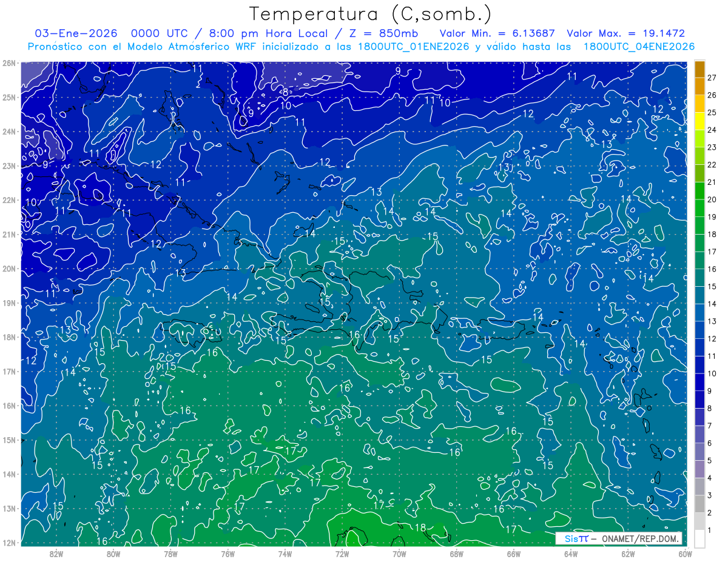Click the latitude label "16N"
Screen dimensions: 728x562
[8, 406]
